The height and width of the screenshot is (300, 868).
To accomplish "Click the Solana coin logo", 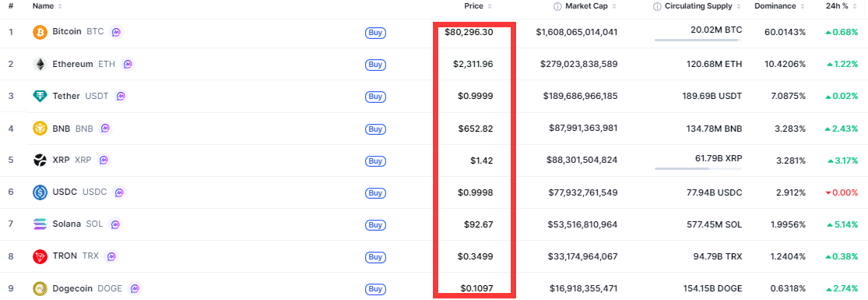I will tap(40, 224).
